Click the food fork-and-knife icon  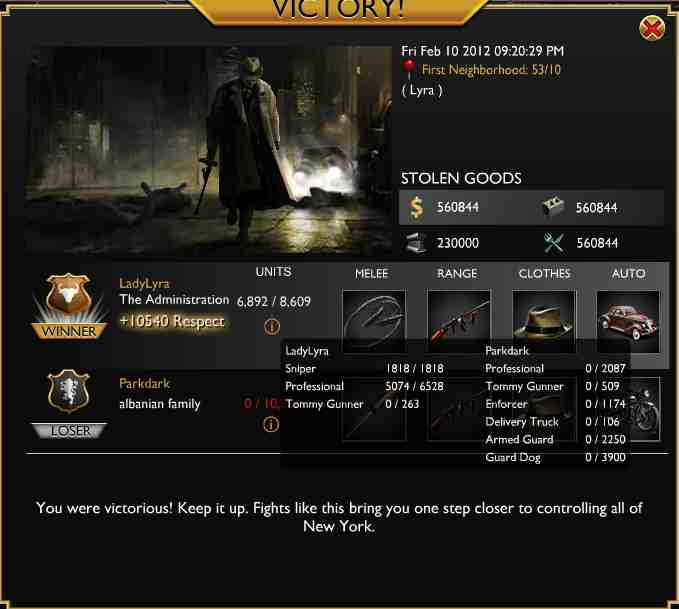pos(553,243)
